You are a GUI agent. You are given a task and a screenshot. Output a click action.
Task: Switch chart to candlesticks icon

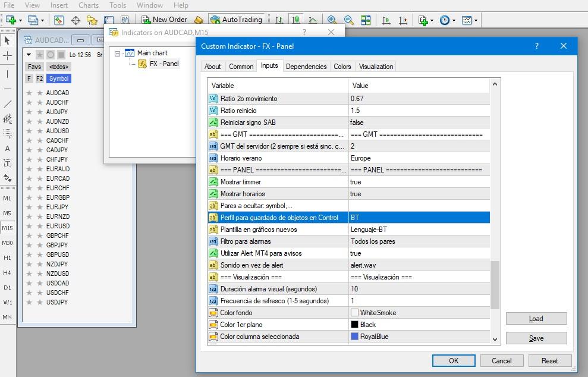click(x=296, y=20)
